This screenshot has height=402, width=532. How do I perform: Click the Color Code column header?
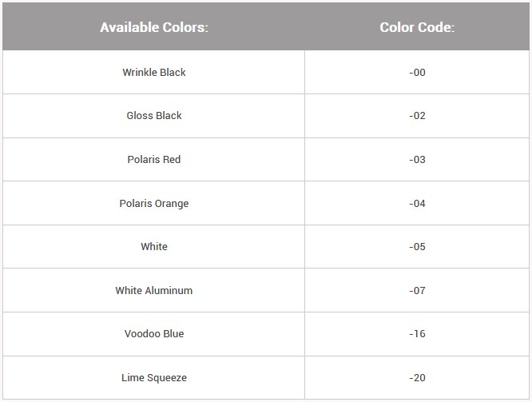(417, 27)
